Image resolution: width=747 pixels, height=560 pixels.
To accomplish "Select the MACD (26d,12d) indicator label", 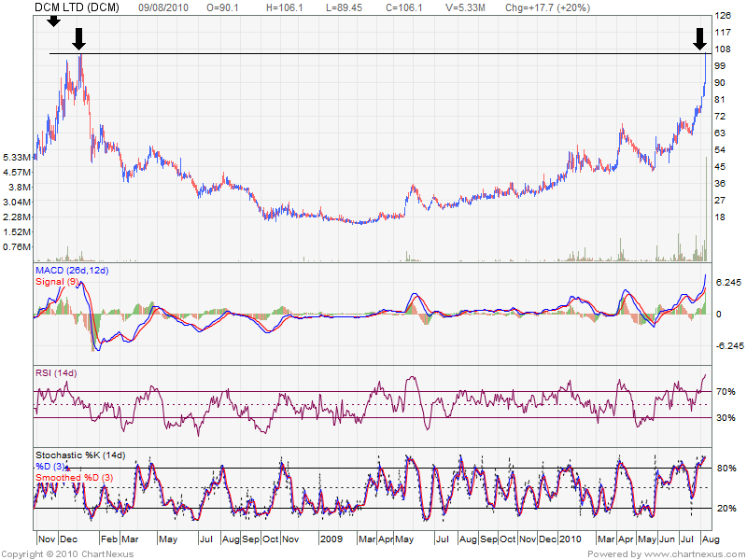I will tap(72, 271).
